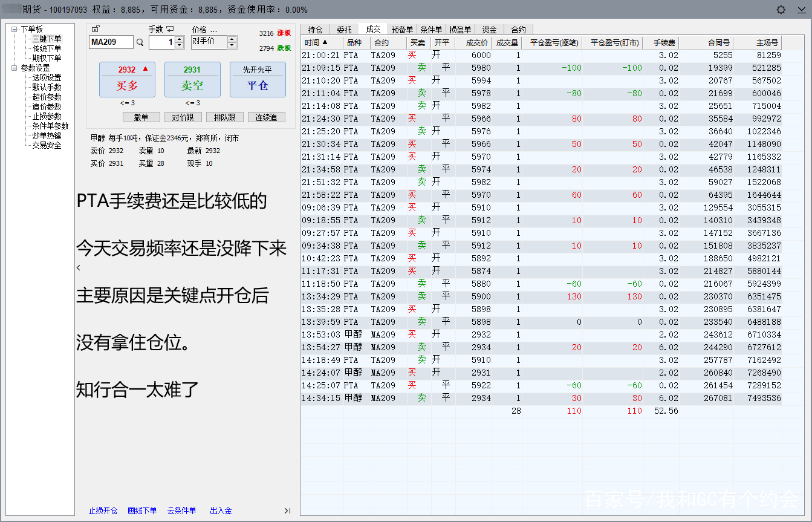Image resolution: width=812 pixels, height=522 pixels.
Task: Click the 平仓盈亏(逐笔) column header
Action: [552, 43]
